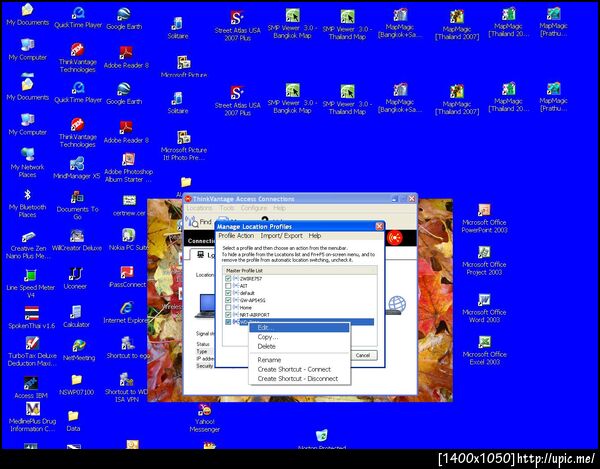The height and width of the screenshot is (469, 600).
Task: Choose Copy... from the context menu
Action: point(299,337)
